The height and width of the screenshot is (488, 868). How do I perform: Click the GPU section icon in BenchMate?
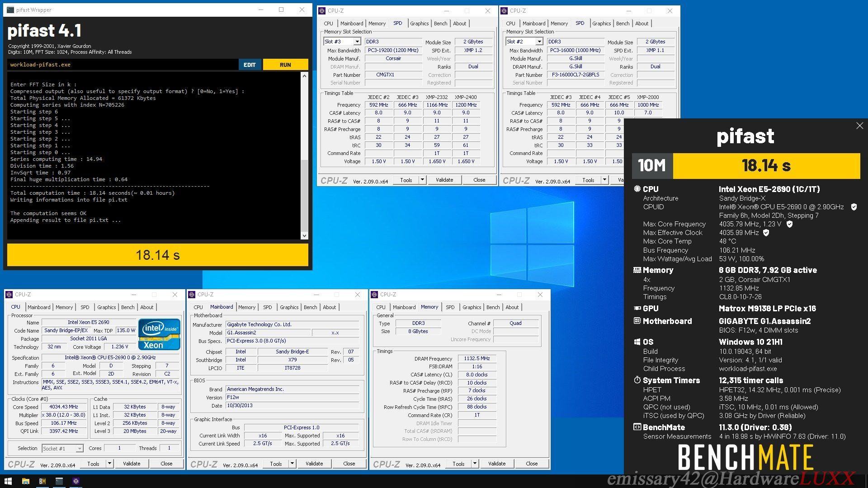click(637, 308)
